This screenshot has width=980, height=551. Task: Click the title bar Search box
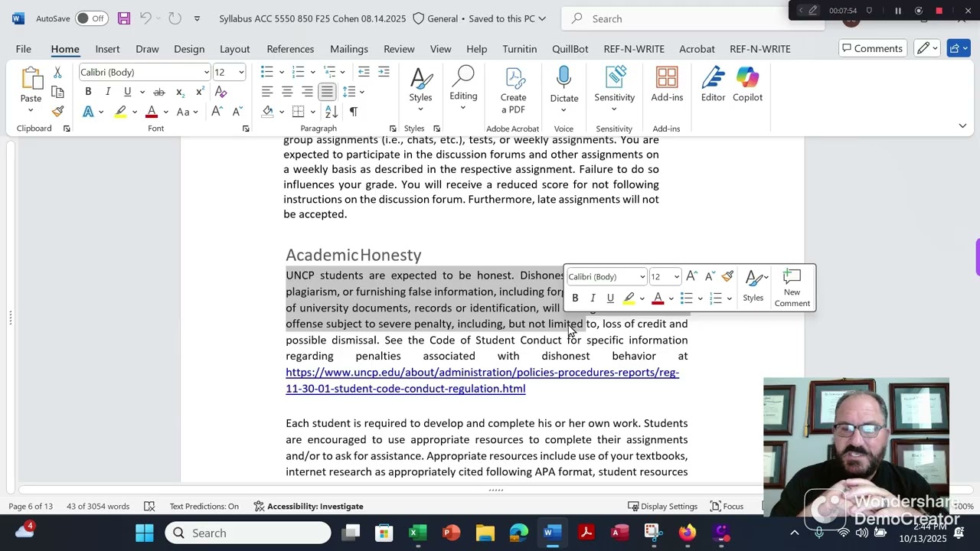[x=693, y=18]
